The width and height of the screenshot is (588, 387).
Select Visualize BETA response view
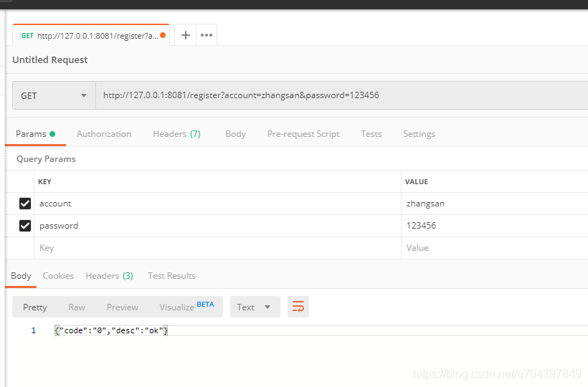coord(186,307)
